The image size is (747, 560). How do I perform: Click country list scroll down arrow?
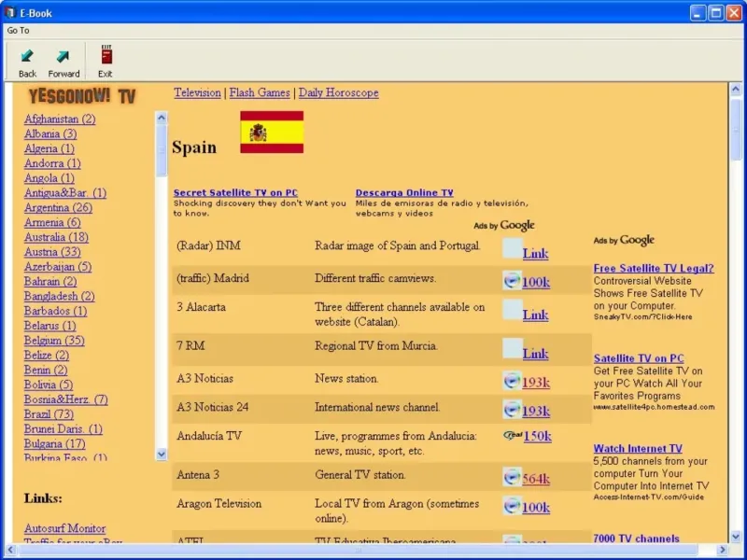click(x=162, y=455)
